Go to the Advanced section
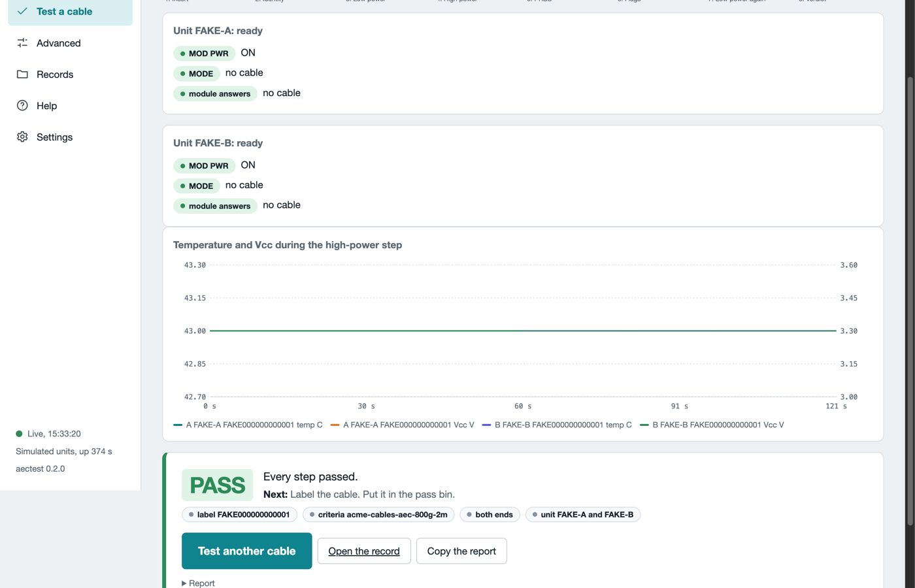 [x=70, y=42]
